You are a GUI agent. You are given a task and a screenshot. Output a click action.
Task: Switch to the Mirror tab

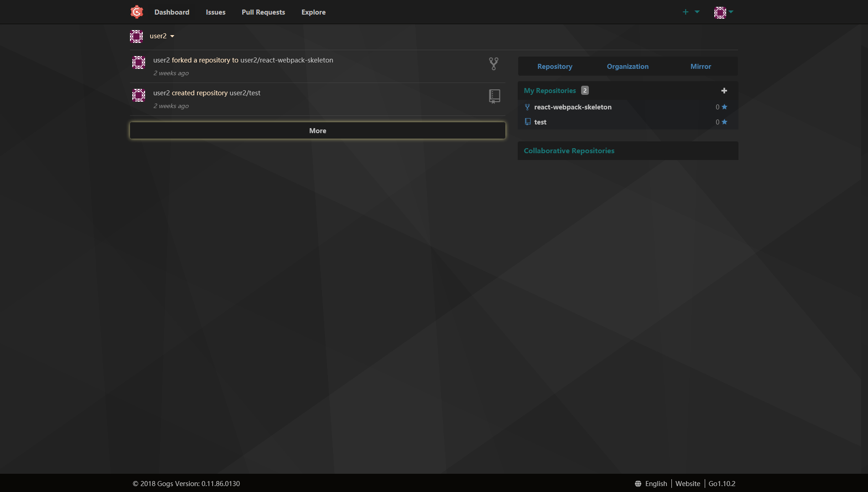tap(700, 67)
